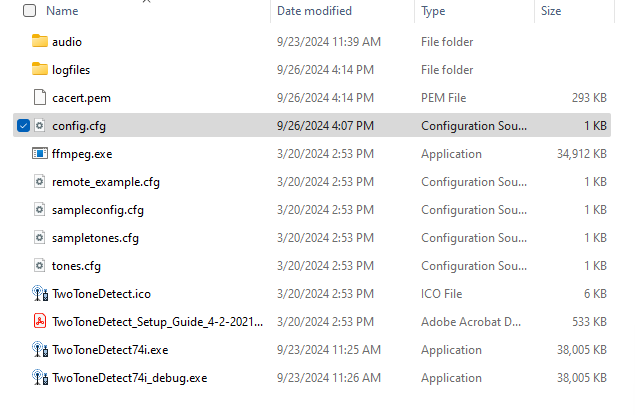Click the 34,912 KB size of ffmpeg.exe

click(582, 154)
